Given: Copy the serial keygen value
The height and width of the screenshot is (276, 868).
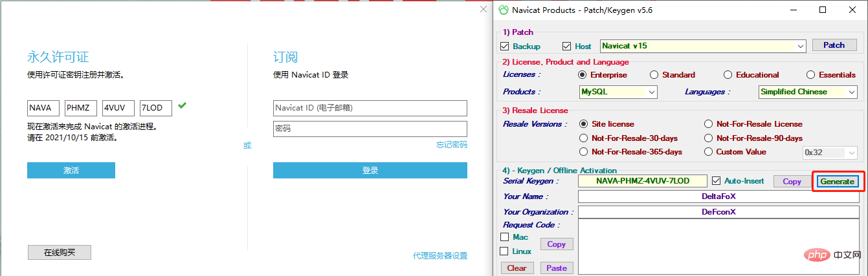Looking at the screenshot, I should pyautogui.click(x=792, y=182).
